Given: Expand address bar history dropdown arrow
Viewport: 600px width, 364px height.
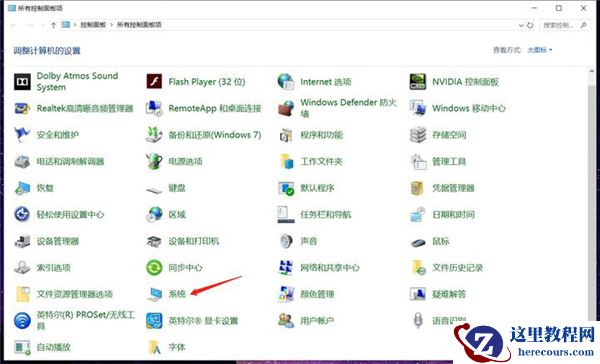Looking at the screenshot, I should pyautogui.click(x=521, y=25).
